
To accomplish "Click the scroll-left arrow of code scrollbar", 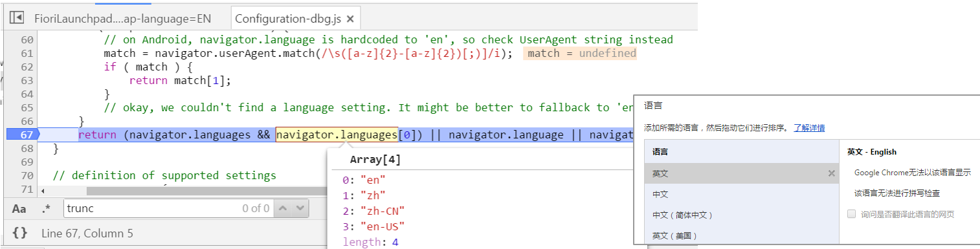I will click(x=43, y=191).
